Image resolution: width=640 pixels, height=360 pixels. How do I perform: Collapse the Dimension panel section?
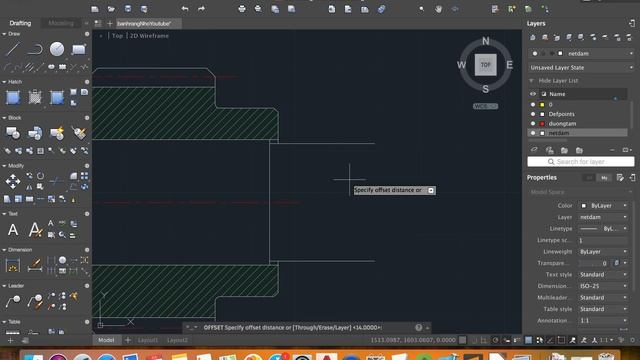[4, 250]
